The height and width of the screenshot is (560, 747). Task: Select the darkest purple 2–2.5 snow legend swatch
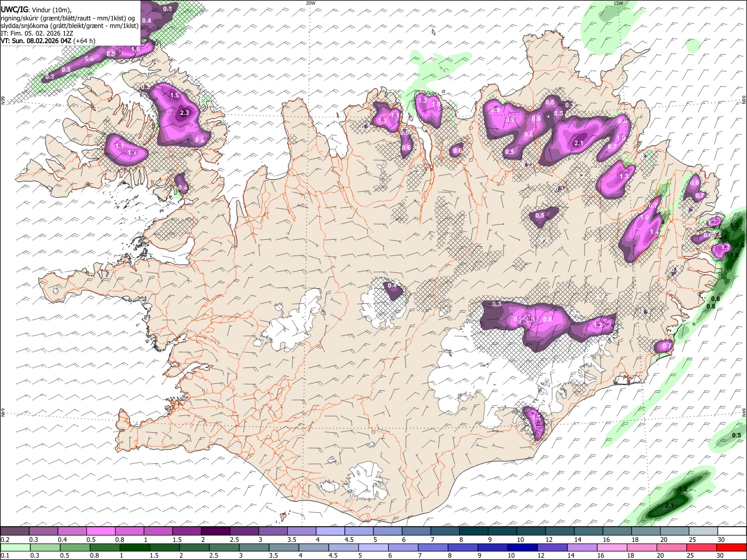click(x=215, y=531)
